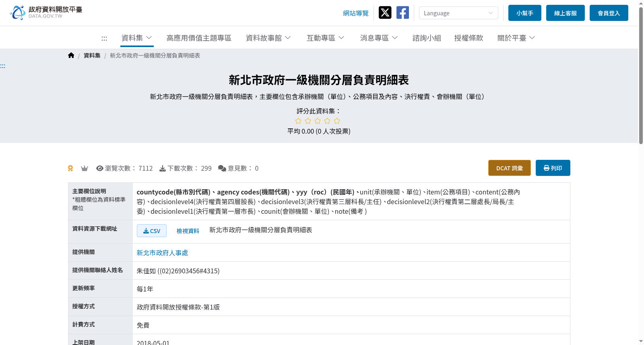The height and width of the screenshot is (345, 644).
Task: Click the 線上客服 button
Action: [566, 13]
